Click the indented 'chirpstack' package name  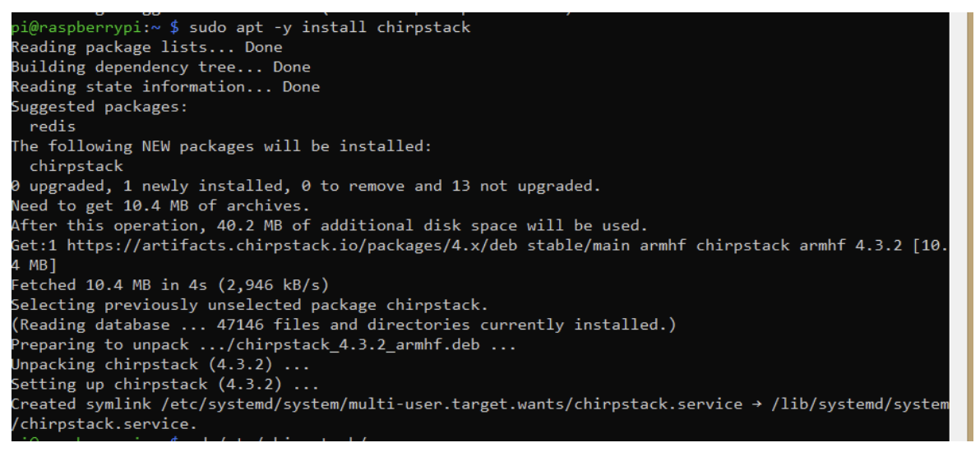pos(76,166)
